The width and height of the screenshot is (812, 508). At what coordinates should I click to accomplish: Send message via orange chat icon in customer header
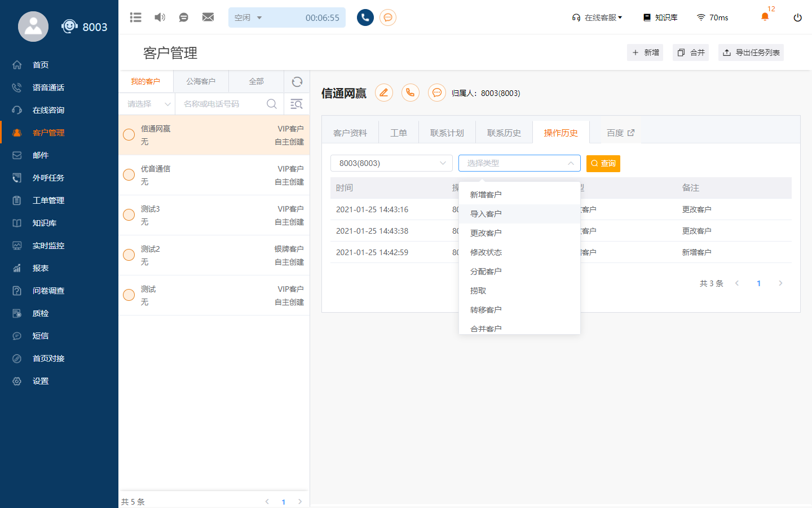point(437,93)
